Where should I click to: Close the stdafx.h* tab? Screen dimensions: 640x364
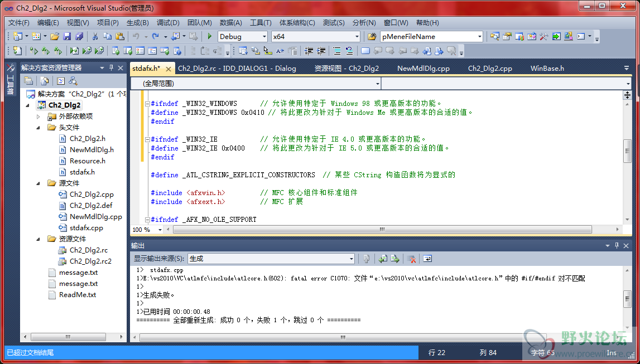click(x=168, y=69)
